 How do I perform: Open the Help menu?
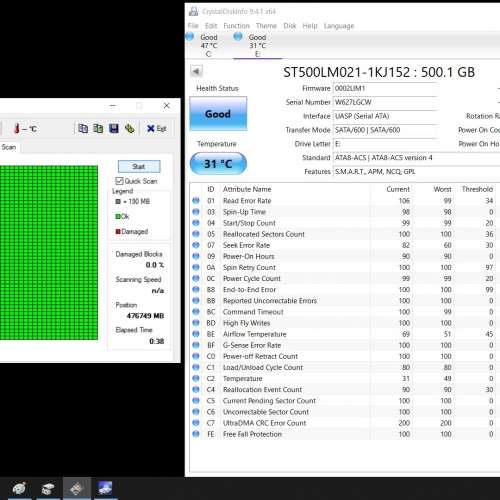[x=310, y=26]
